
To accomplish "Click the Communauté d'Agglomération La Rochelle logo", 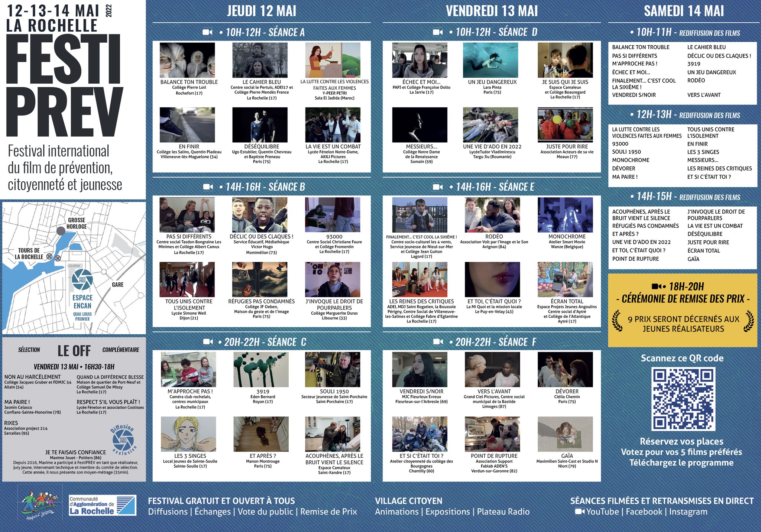I will click(103, 505).
